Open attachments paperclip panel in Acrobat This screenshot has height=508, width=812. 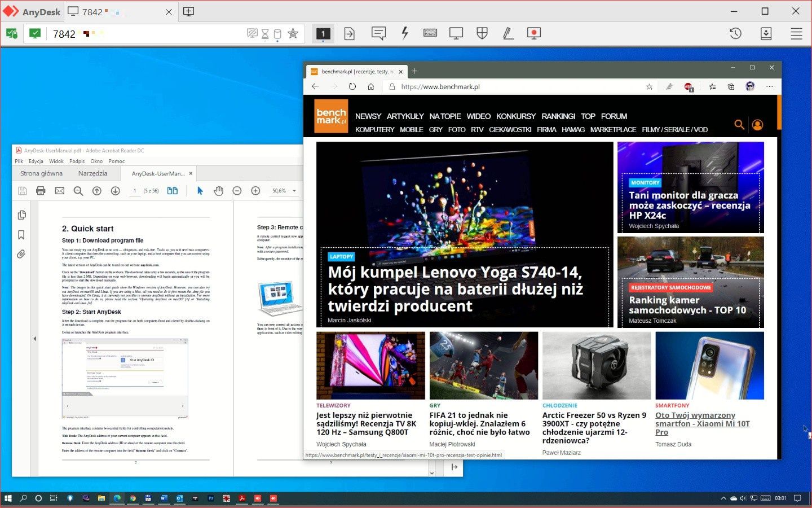[21, 254]
